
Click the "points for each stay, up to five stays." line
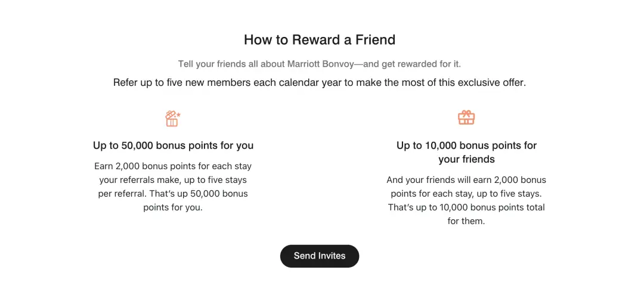tap(466, 194)
